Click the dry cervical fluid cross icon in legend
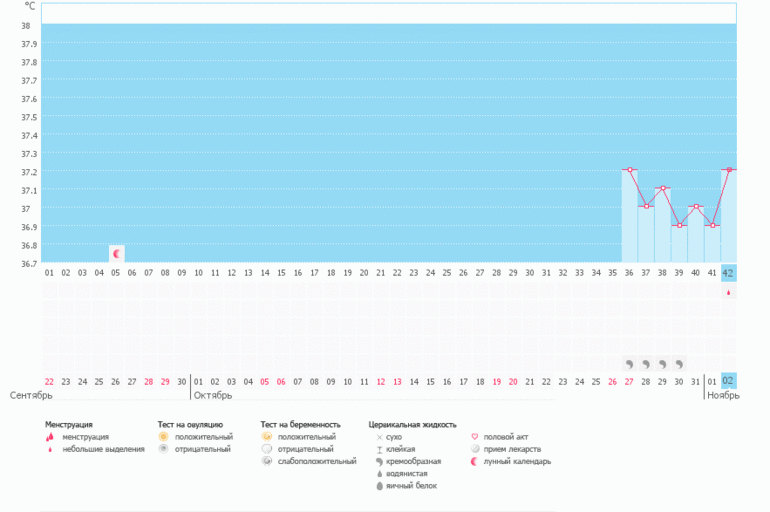Viewport: 770px width, 512px height. point(379,437)
